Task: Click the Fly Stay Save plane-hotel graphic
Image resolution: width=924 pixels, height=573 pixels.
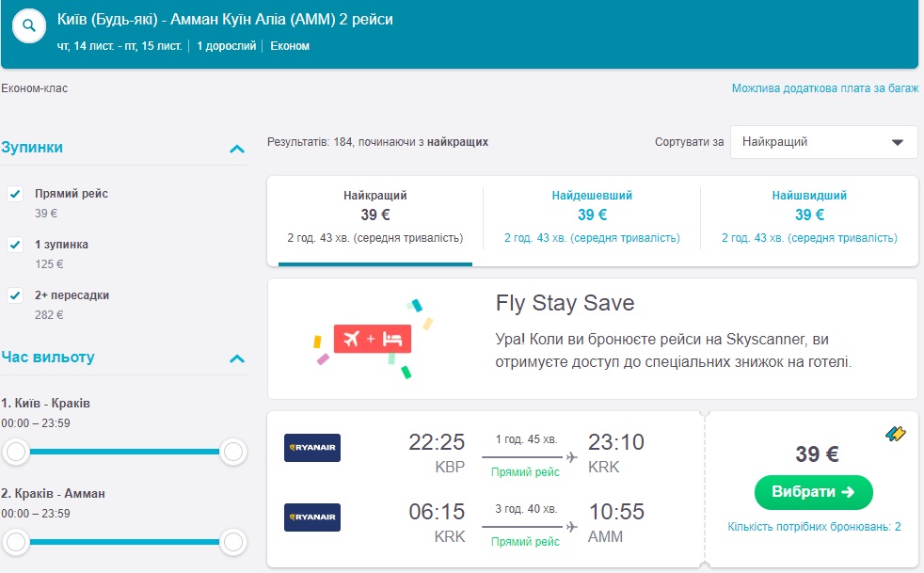Action: click(371, 339)
